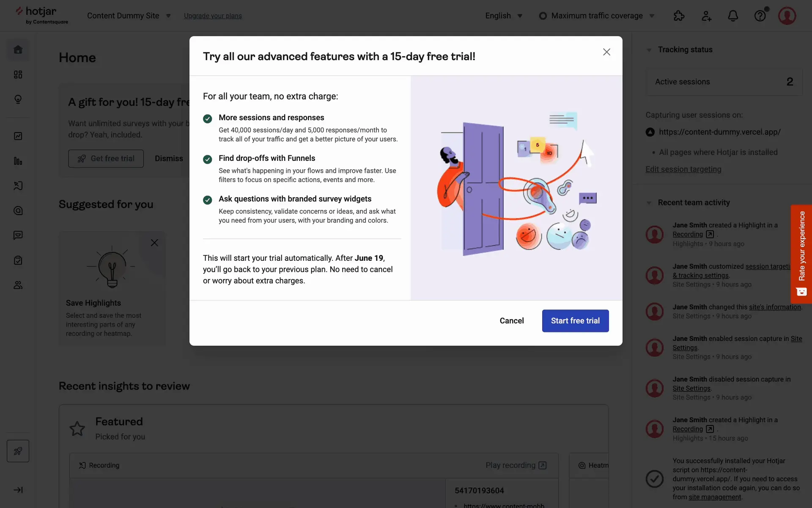Open the Upgrade your plans link

coord(213,16)
